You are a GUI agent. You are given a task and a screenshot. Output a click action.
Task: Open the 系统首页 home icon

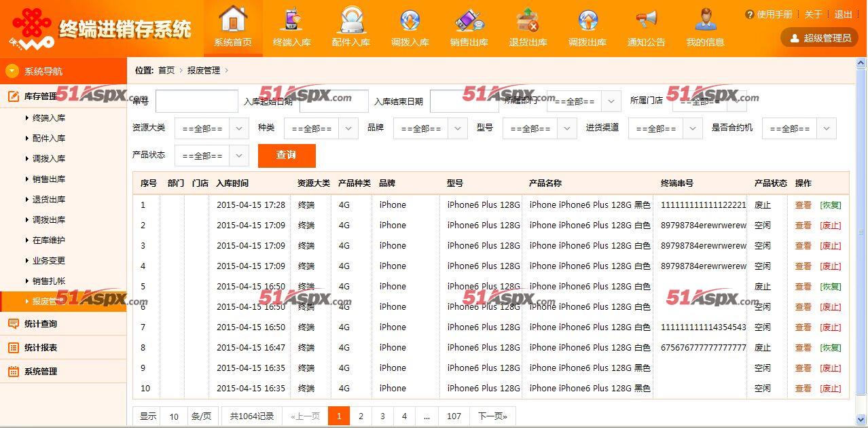point(233,28)
